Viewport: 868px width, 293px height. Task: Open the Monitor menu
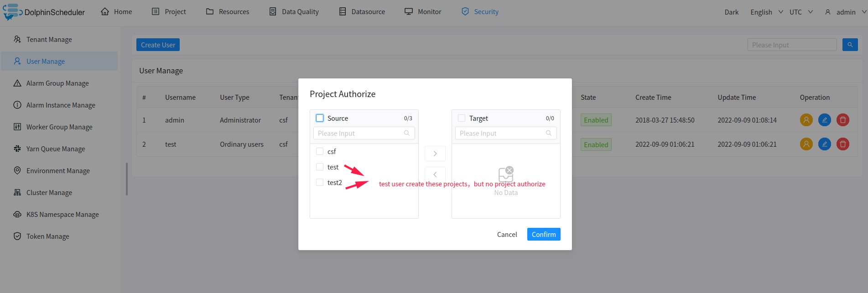pos(423,11)
